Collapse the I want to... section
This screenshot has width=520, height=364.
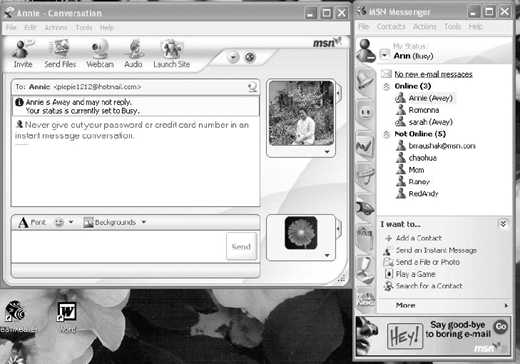point(503,224)
